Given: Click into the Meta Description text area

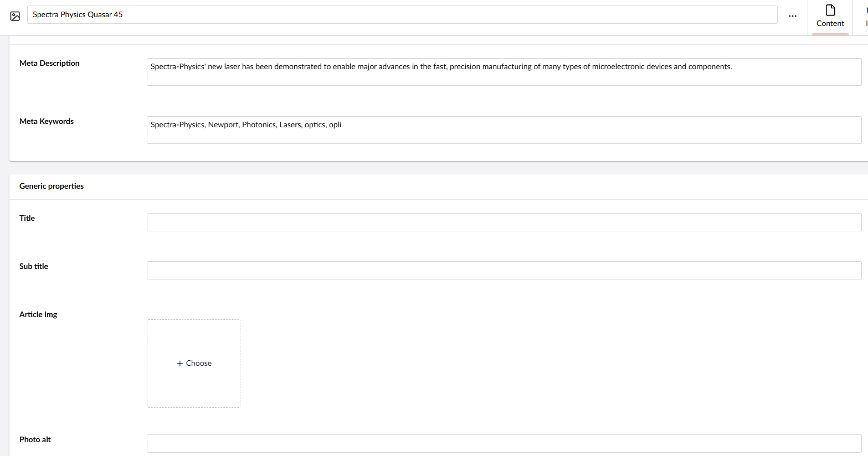Looking at the screenshot, I should 504,72.
